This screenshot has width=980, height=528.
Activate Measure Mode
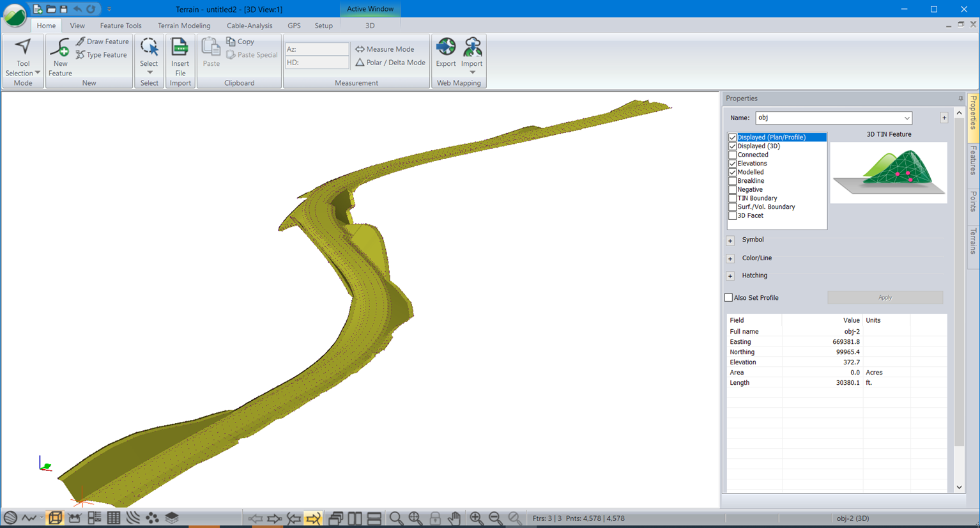click(385, 49)
